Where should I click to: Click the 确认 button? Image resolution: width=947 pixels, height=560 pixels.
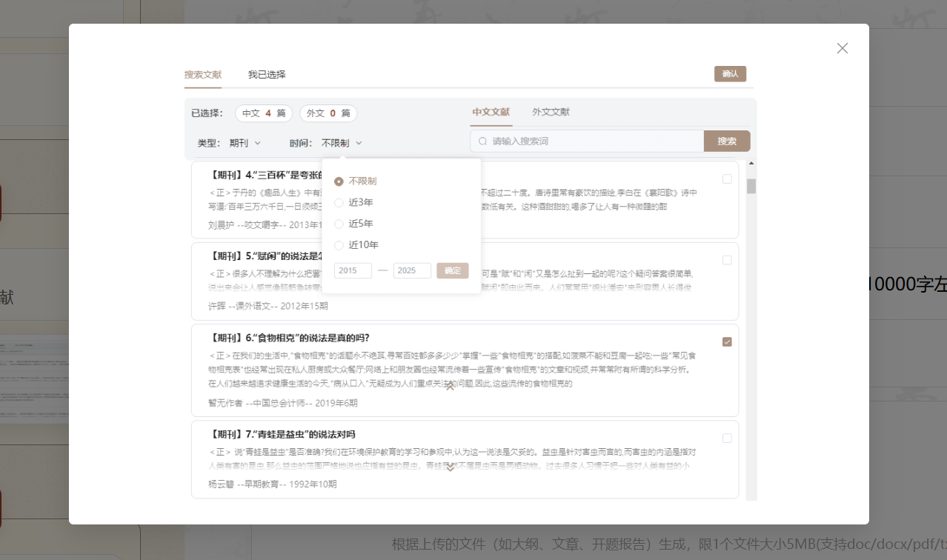[730, 74]
